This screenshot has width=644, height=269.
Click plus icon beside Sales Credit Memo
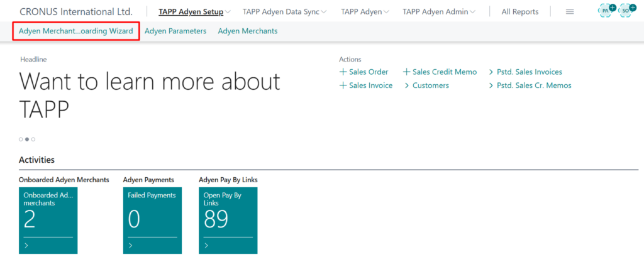click(407, 72)
